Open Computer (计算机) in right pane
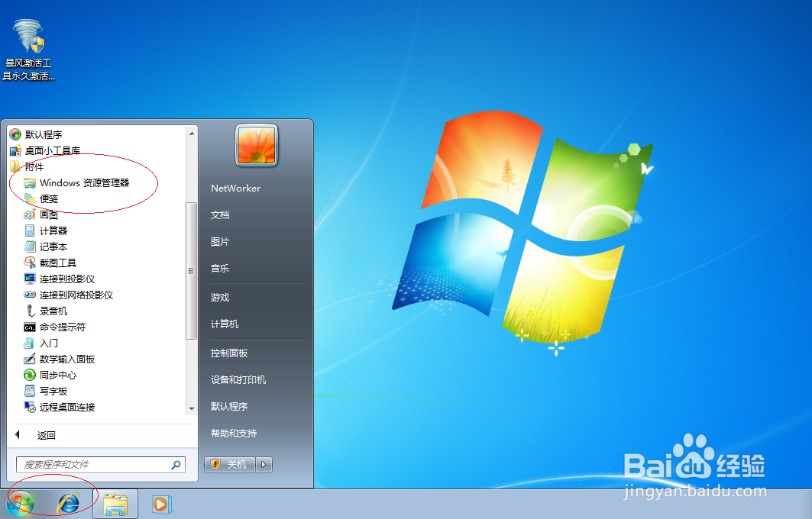This screenshot has width=812, height=519. coord(225,324)
